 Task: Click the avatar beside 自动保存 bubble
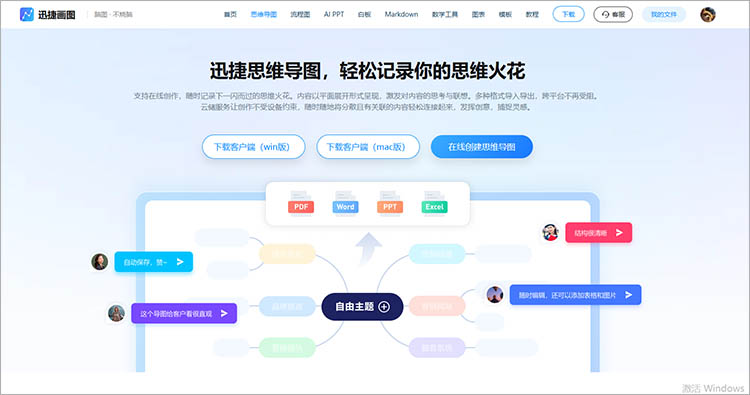coord(99,262)
